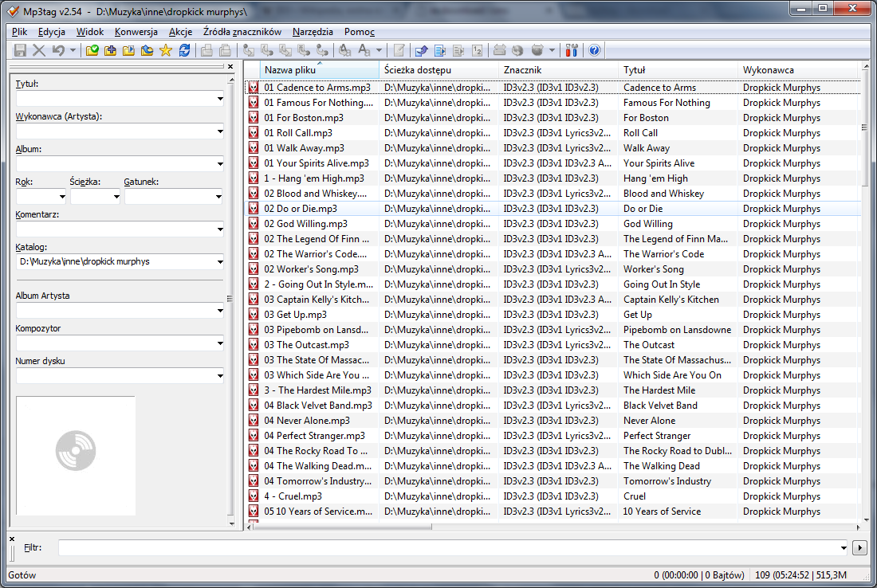Close the tag panel with its X
877x588 pixels.
pos(230,66)
